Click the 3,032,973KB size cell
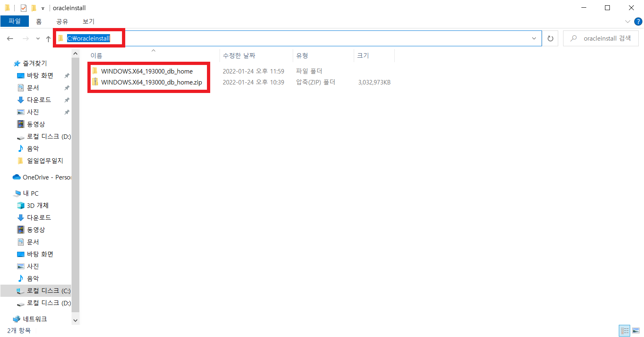Viewport: 644px width, 337px height. [x=374, y=82]
